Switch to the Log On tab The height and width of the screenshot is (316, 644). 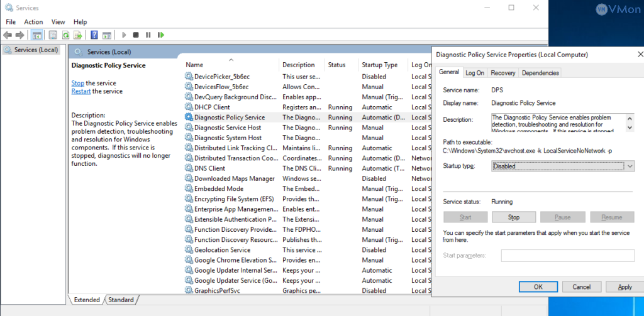point(475,73)
